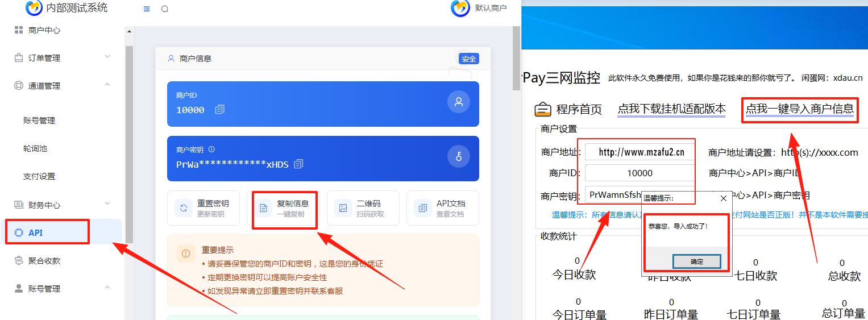Open the 轮询池 submenu item
Viewport: 868px width, 320px height.
coord(35,148)
